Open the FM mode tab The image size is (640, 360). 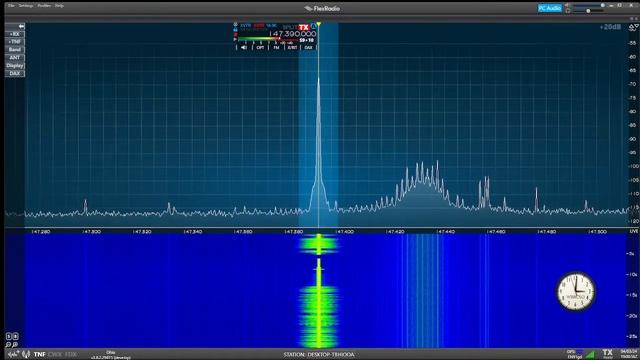[276, 47]
